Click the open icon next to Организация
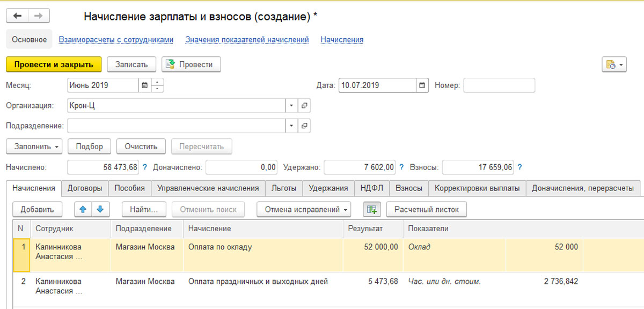The image size is (644, 309). click(304, 106)
